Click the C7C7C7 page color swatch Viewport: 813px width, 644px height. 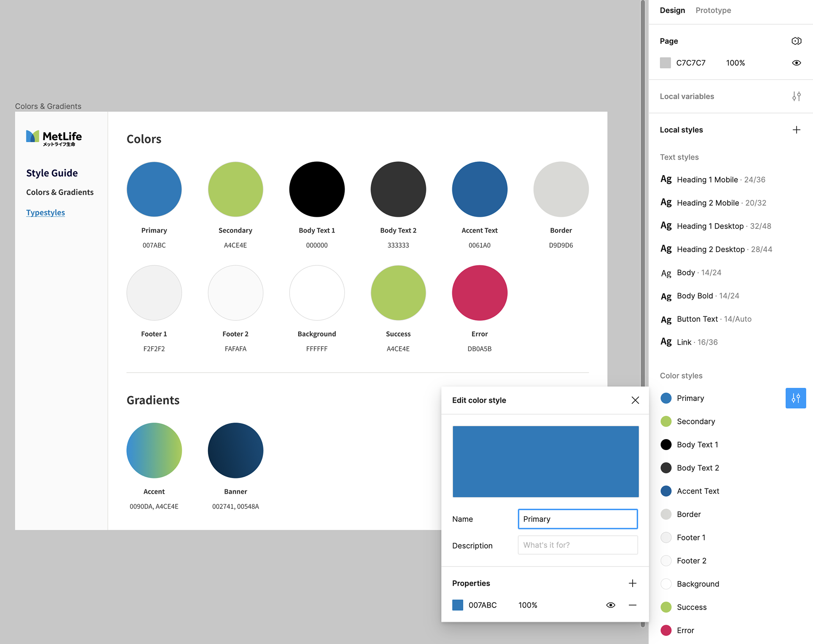665,63
